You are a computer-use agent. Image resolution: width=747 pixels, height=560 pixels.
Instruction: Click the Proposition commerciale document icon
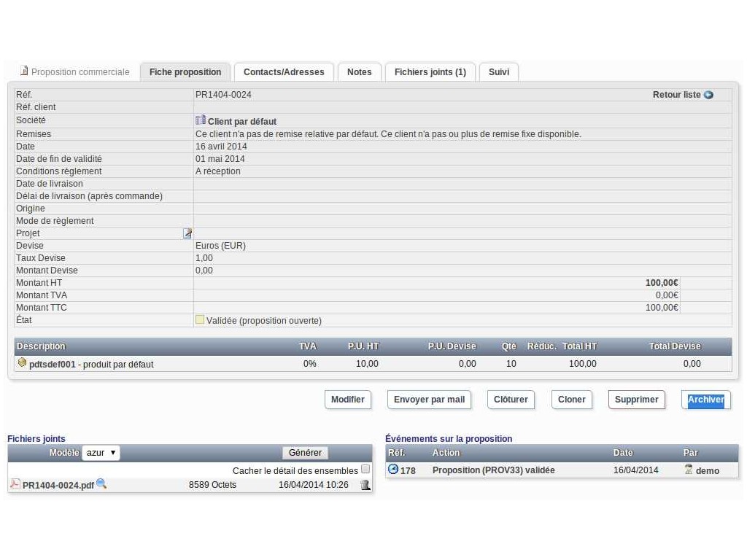click(24, 71)
